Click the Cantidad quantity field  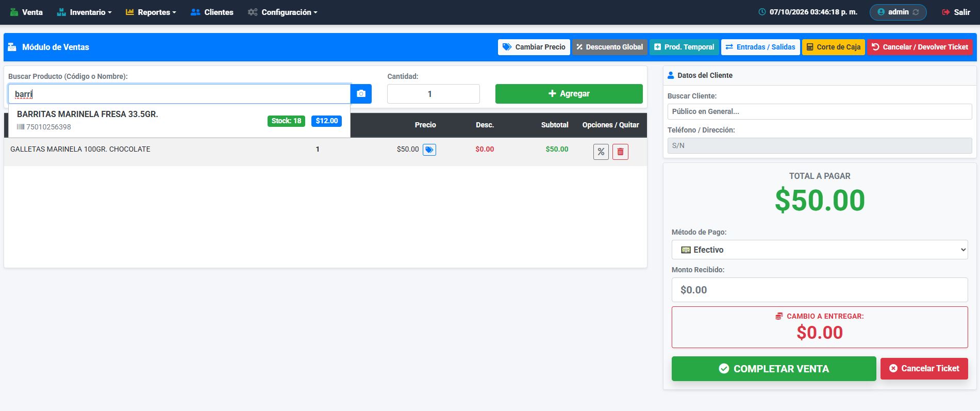(x=434, y=94)
